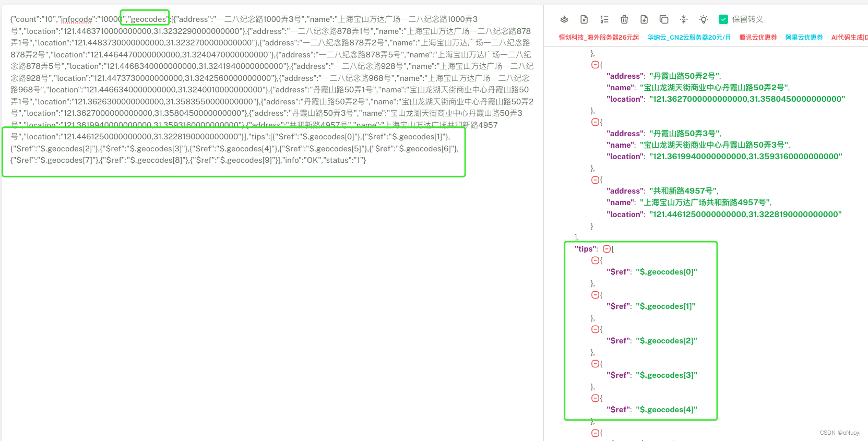Click location value "121.36199400000000000,31.35931600000000000"
This screenshot has height=441, width=868.
(746, 157)
